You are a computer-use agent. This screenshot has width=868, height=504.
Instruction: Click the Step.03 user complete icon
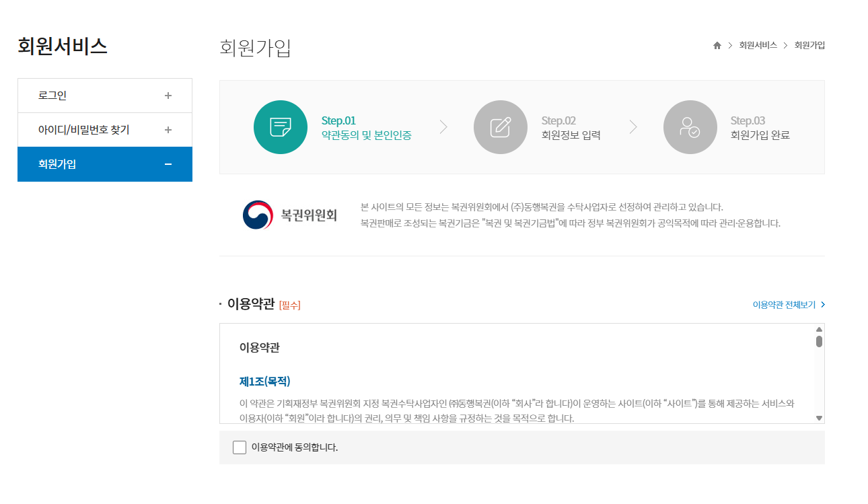click(x=690, y=127)
